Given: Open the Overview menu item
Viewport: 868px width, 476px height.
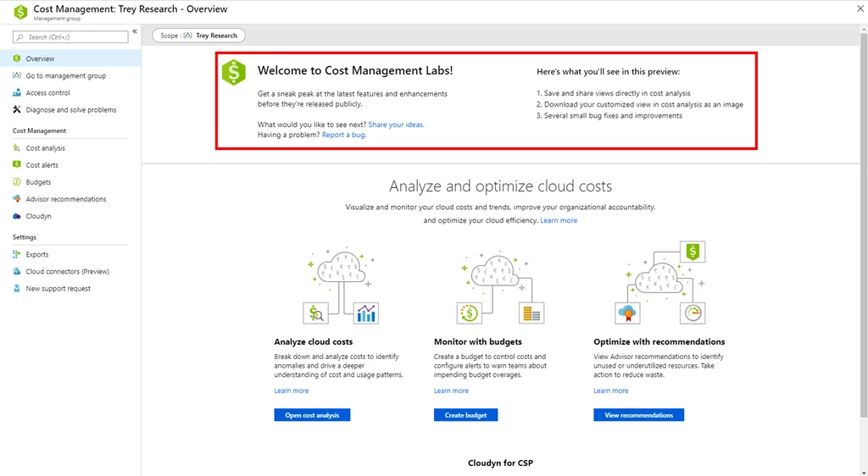Looking at the screenshot, I should (70, 58).
